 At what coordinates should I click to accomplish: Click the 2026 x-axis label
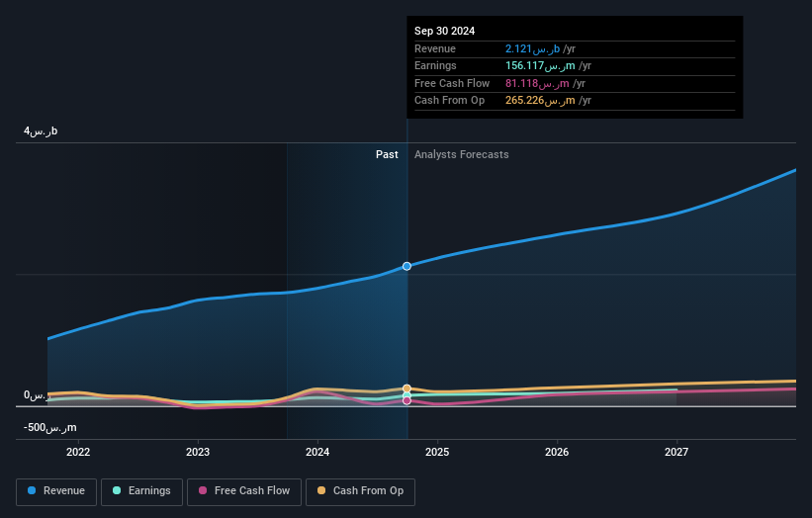[x=557, y=452]
